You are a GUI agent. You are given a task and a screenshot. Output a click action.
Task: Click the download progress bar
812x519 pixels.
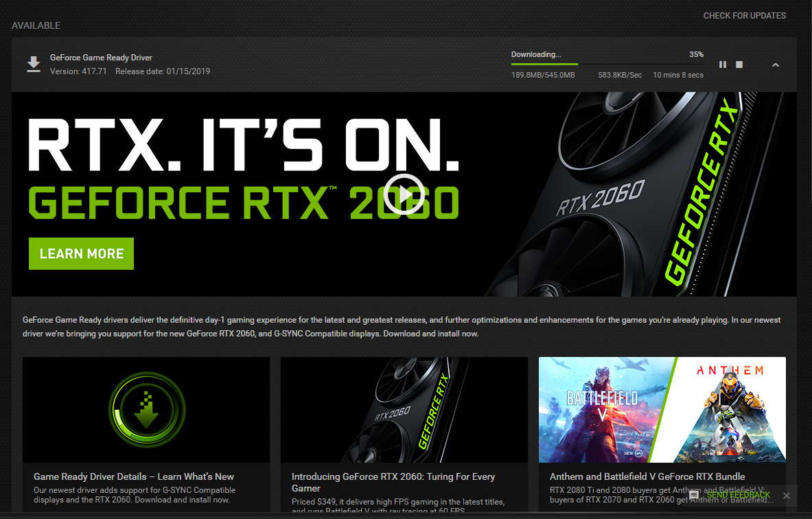click(x=607, y=65)
